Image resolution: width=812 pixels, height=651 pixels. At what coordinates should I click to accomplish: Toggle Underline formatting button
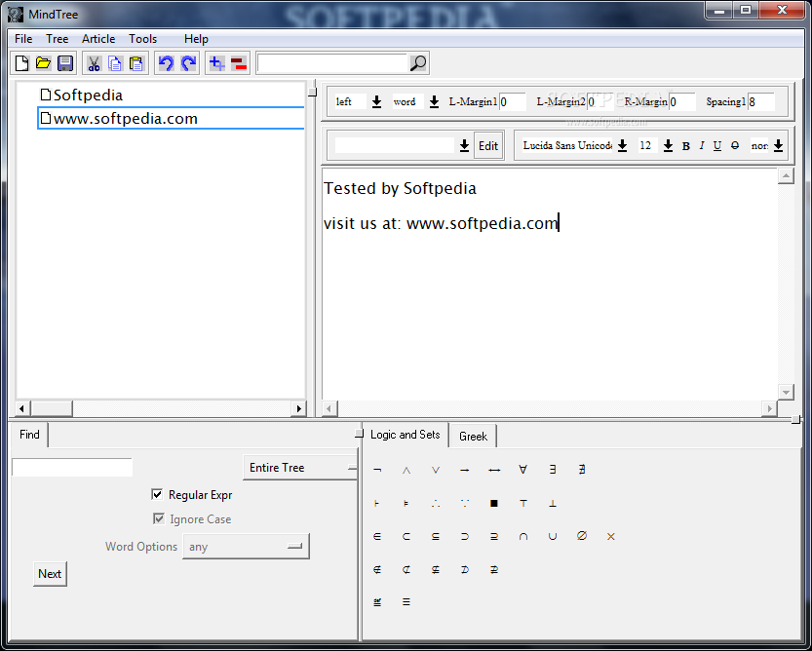(x=717, y=146)
